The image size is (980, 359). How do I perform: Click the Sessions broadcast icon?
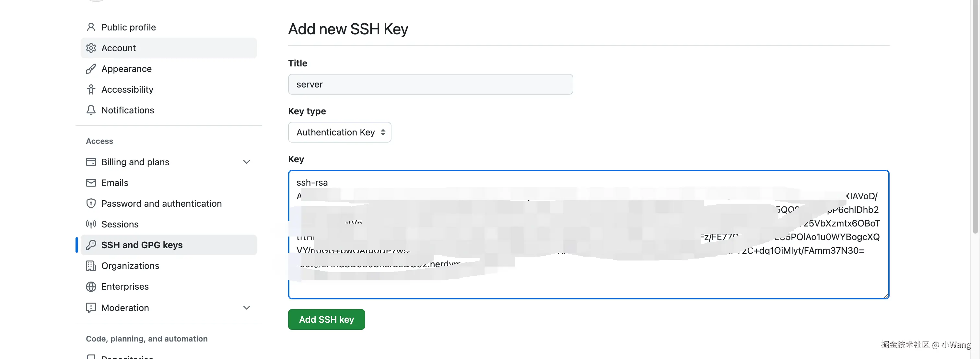coord(91,224)
